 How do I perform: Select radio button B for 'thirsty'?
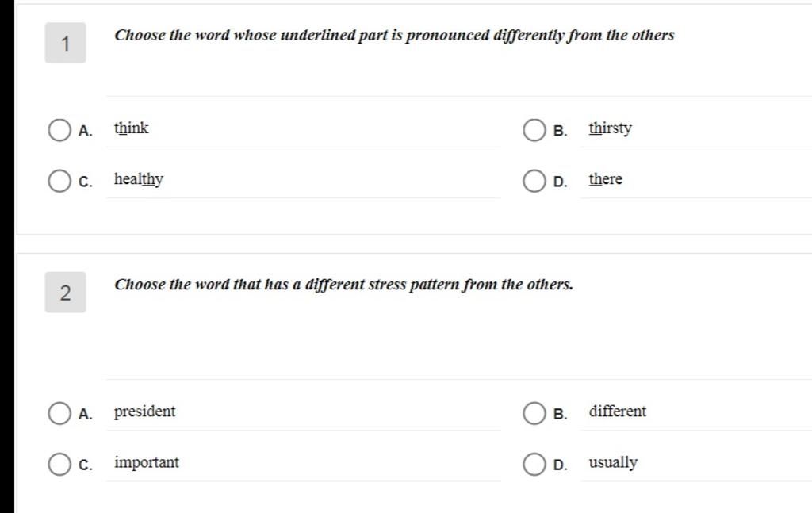point(534,130)
